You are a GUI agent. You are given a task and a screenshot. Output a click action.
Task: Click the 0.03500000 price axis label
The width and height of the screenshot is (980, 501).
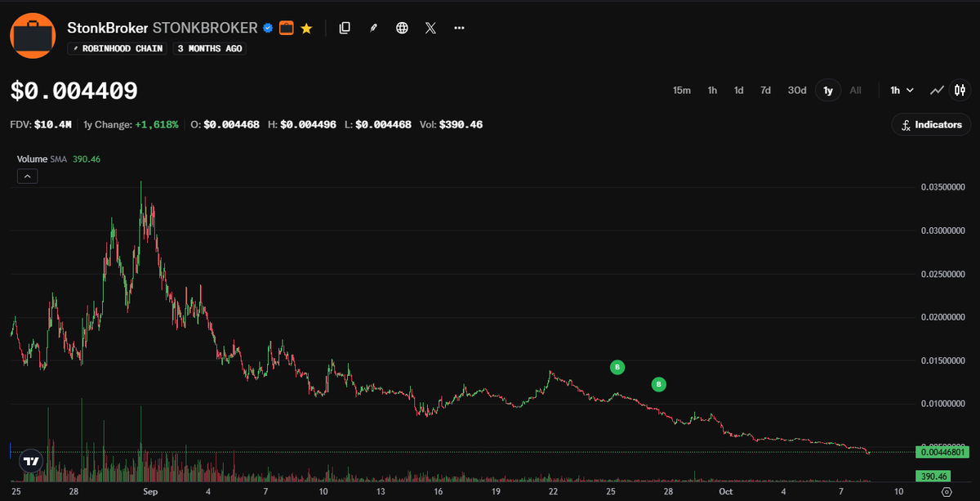(944, 187)
